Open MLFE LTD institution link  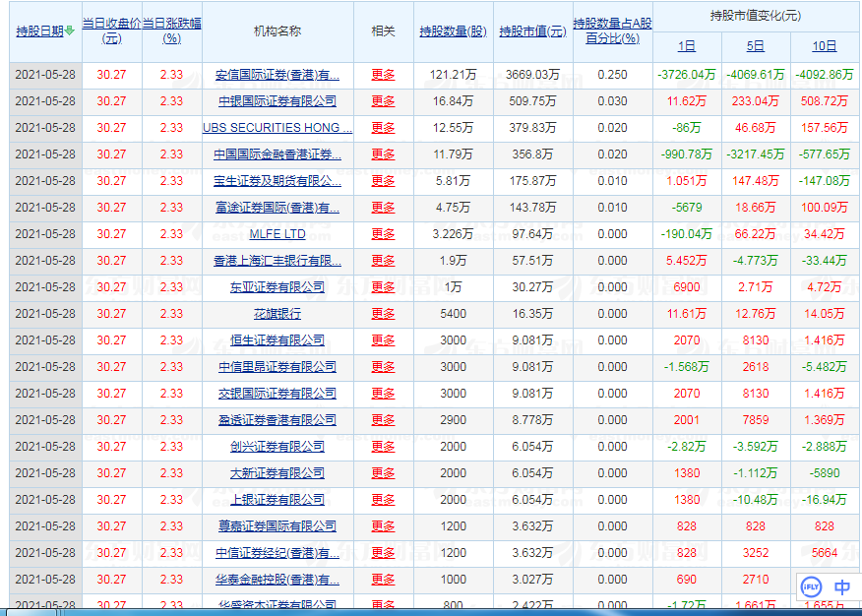[277, 234]
